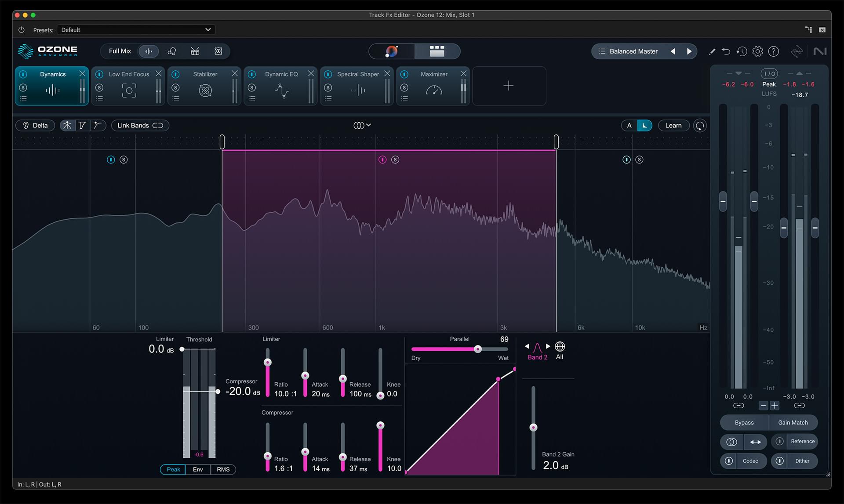
Task: Toggle the I/O meter view button
Action: [x=769, y=73]
